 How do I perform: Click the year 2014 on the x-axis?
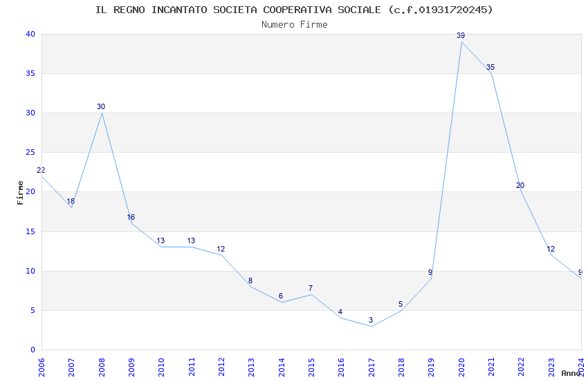tap(282, 367)
